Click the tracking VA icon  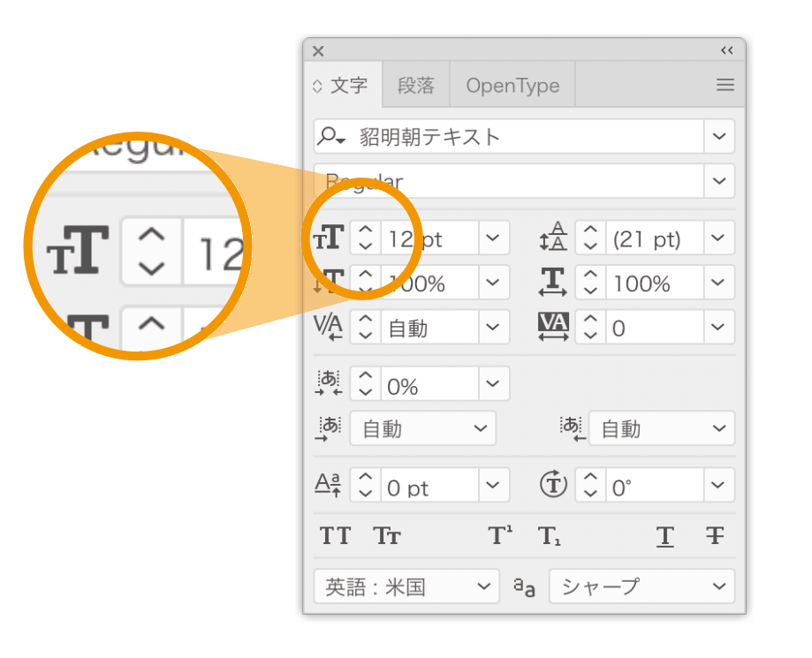553,327
